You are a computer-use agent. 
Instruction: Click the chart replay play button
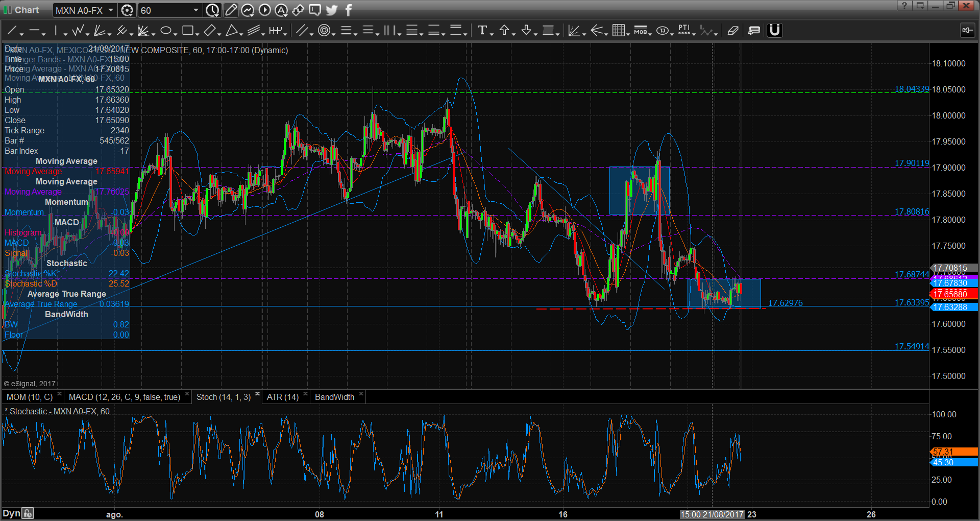click(264, 10)
